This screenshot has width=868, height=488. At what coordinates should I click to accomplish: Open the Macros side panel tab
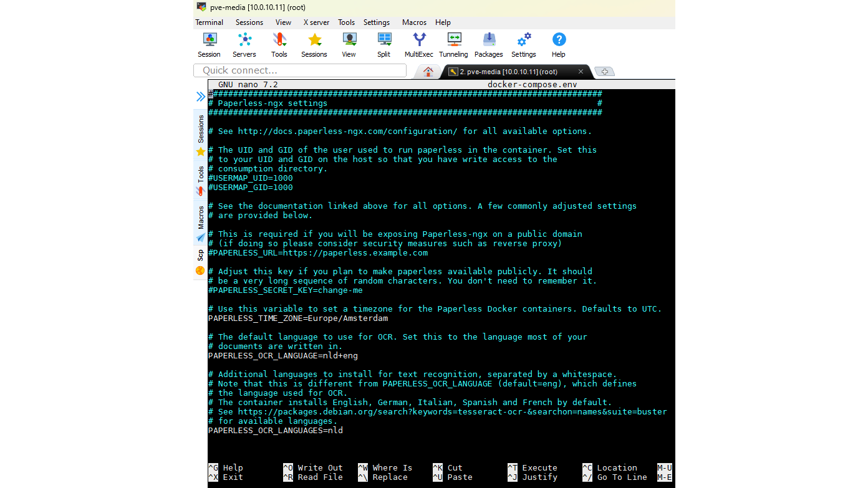coord(201,224)
